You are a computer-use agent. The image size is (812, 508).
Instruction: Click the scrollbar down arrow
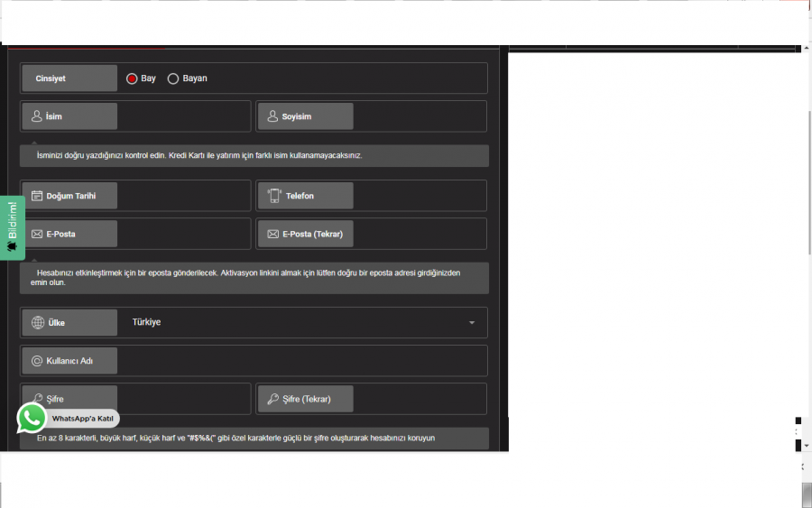pyautogui.click(x=807, y=446)
